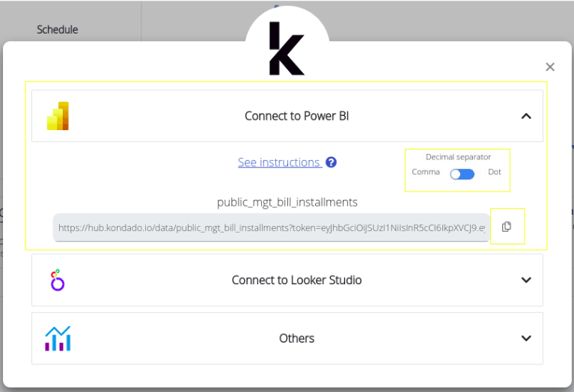Toggle the decimal separator switch

pyautogui.click(x=462, y=174)
